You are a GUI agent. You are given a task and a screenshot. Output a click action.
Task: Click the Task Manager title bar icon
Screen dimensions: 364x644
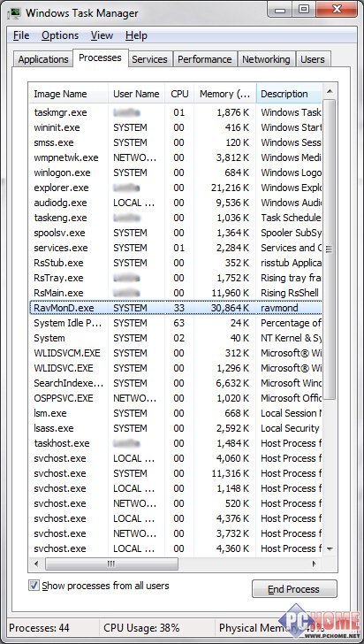coord(16,12)
